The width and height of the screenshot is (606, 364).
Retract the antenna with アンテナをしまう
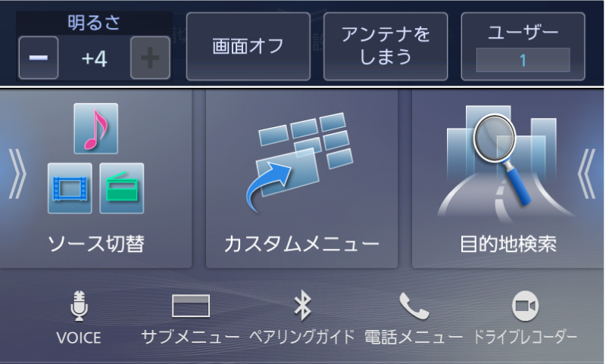point(386,46)
